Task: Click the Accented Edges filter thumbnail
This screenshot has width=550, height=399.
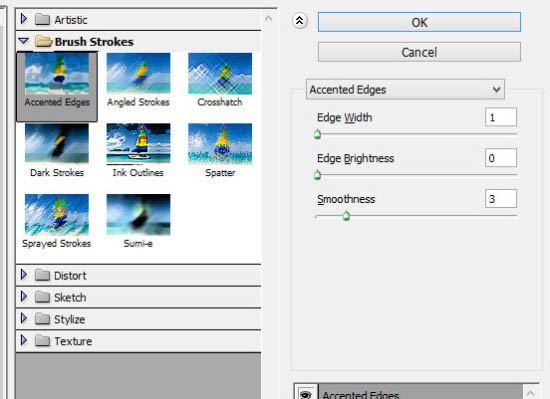Action: click(x=57, y=74)
